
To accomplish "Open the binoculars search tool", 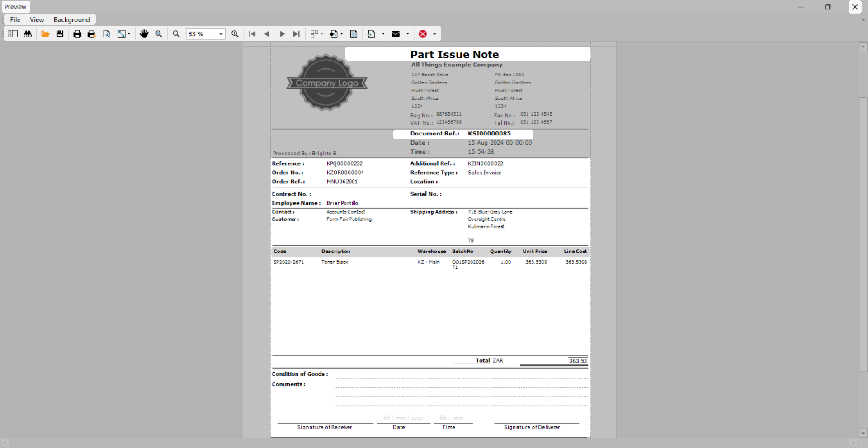I will (28, 34).
